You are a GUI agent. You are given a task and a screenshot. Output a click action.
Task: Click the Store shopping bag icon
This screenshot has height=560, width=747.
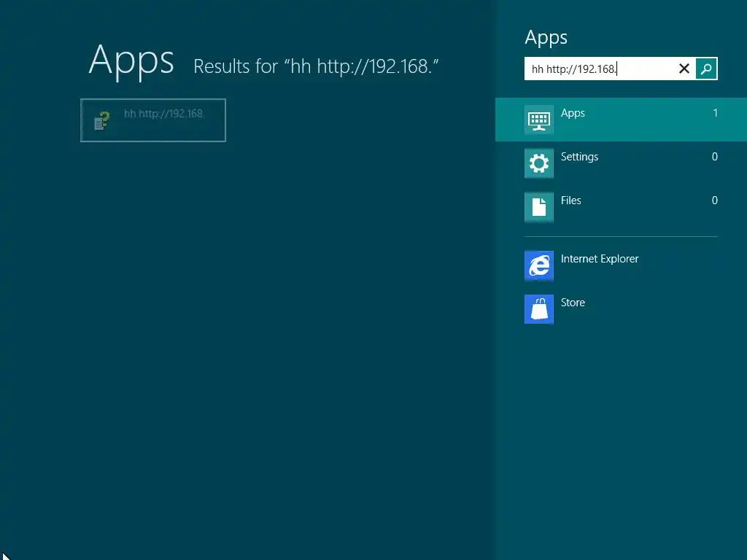pyautogui.click(x=539, y=309)
